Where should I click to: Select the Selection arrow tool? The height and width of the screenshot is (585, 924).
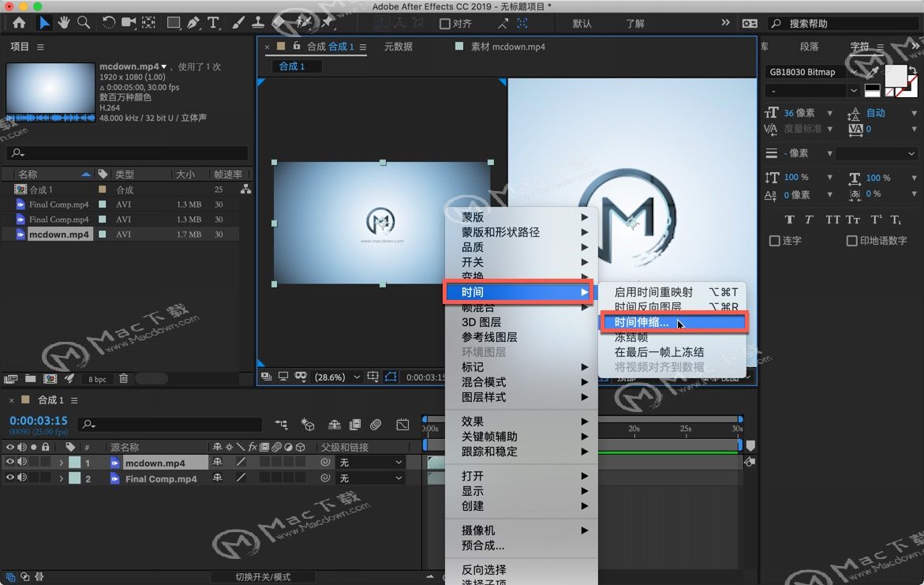click(44, 23)
